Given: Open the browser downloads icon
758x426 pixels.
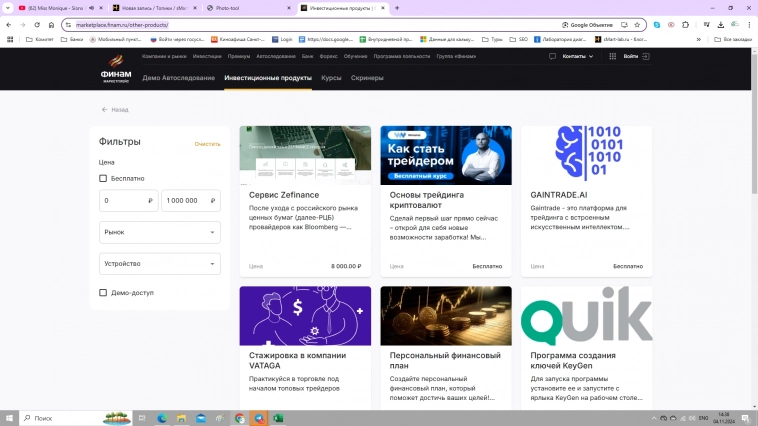Looking at the screenshot, I should 720,25.
